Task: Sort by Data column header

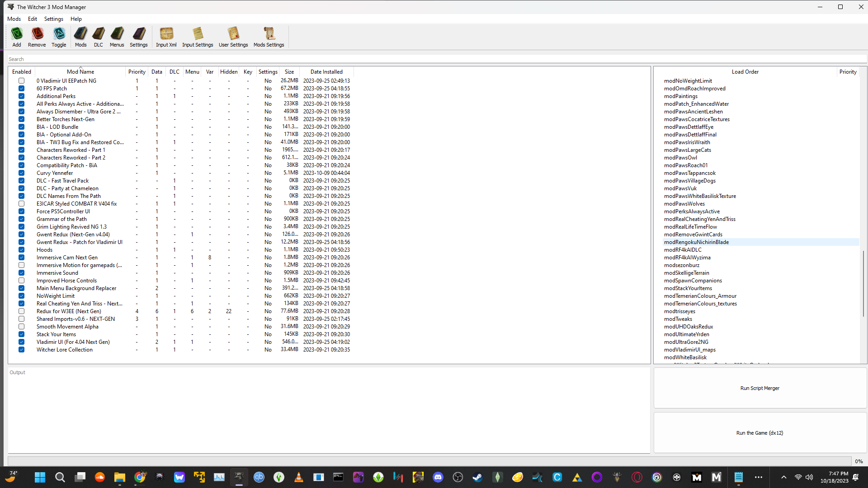Action: coord(157,72)
